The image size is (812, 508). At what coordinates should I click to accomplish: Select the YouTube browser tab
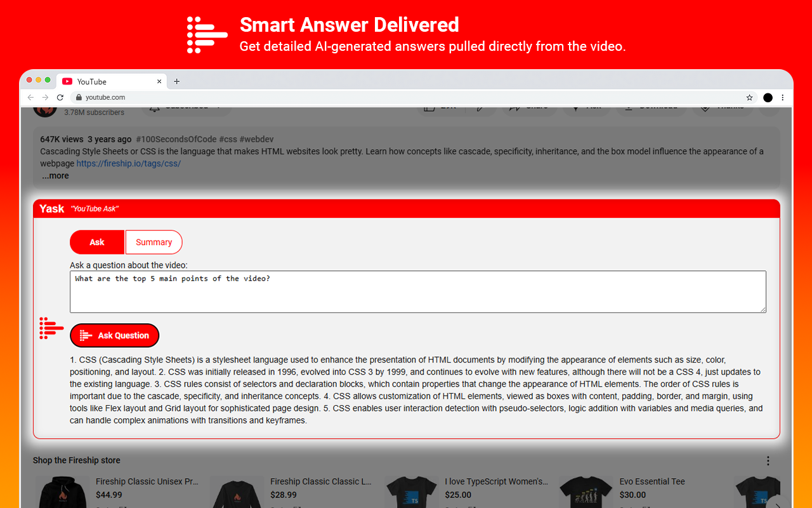coord(111,81)
